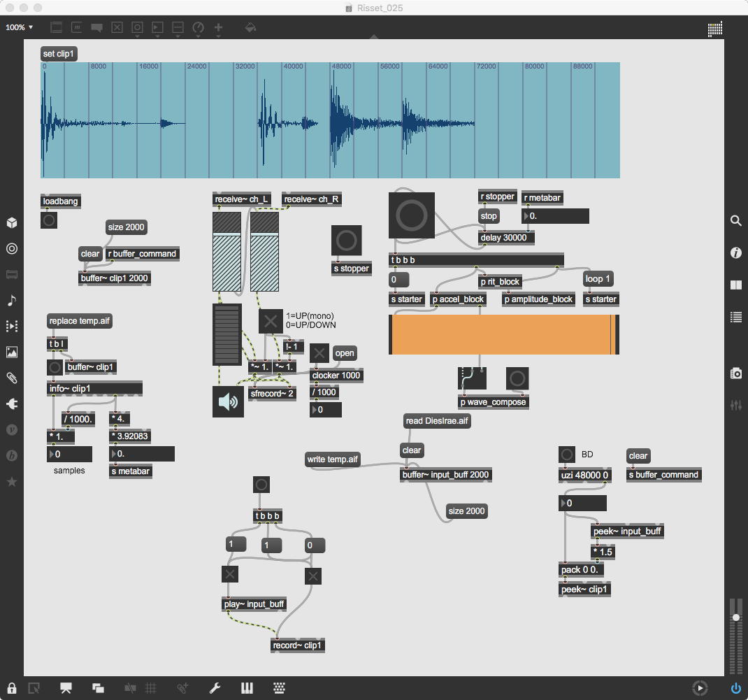This screenshot has width=748, height=700.
Task: Click the p wave_compose subpatcher object
Action: 494,402
